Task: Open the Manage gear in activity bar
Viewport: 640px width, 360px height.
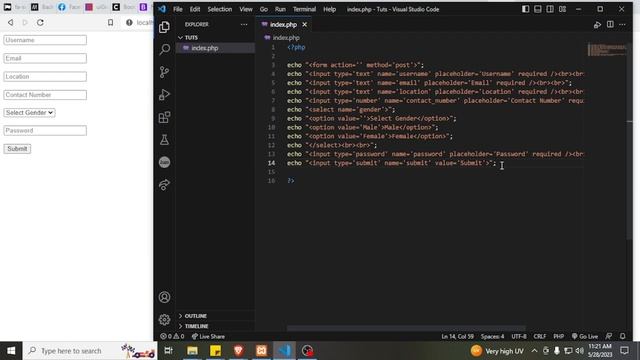Action: tap(164, 320)
